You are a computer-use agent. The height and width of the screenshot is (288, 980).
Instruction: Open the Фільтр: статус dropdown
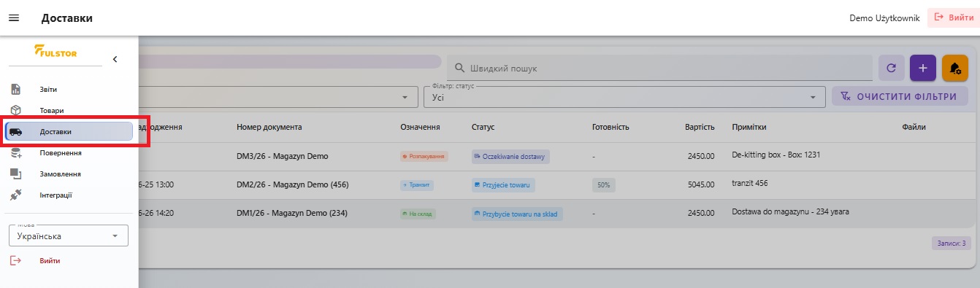coord(624,97)
